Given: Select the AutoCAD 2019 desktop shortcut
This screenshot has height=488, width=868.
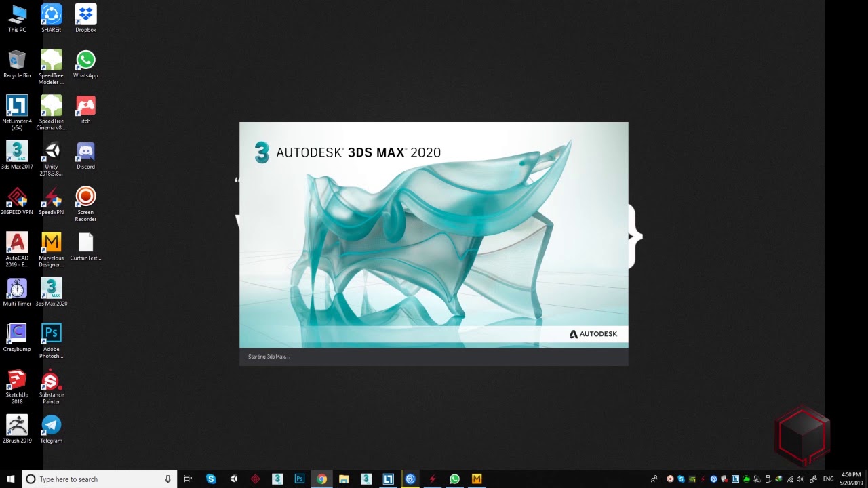Looking at the screenshot, I should [x=17, y=249].
